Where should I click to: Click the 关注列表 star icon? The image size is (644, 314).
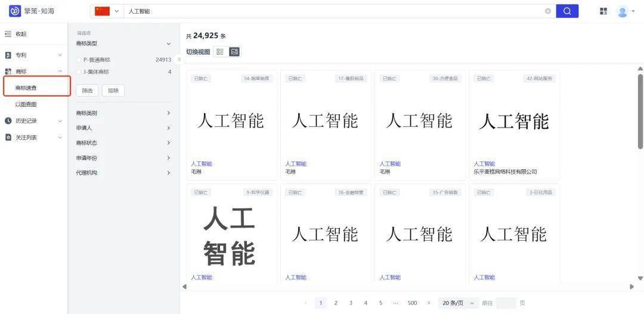tap(8, 138)
